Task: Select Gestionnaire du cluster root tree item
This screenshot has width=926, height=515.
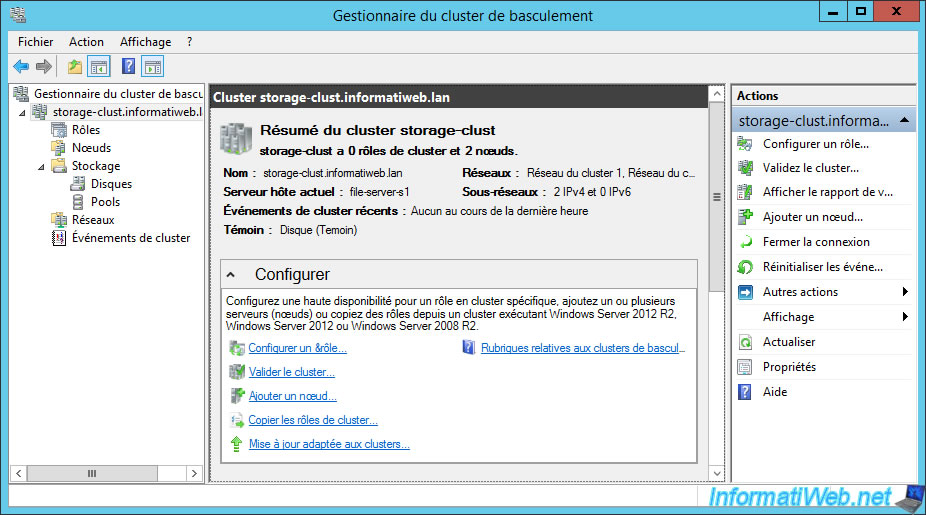Action: coord(118,94)
